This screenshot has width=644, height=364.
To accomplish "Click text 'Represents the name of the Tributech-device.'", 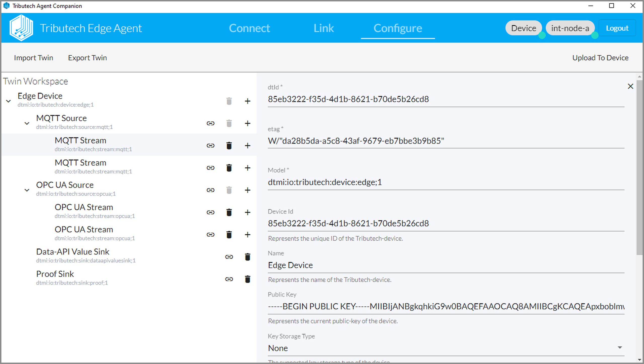I will (x=330, y=280).
